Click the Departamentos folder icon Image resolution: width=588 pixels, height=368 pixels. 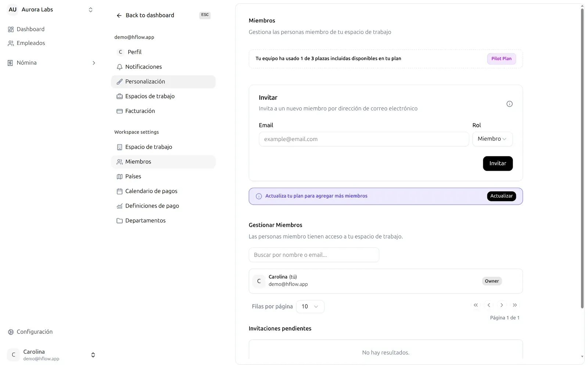pyautogui.click(x=119, y=221)
